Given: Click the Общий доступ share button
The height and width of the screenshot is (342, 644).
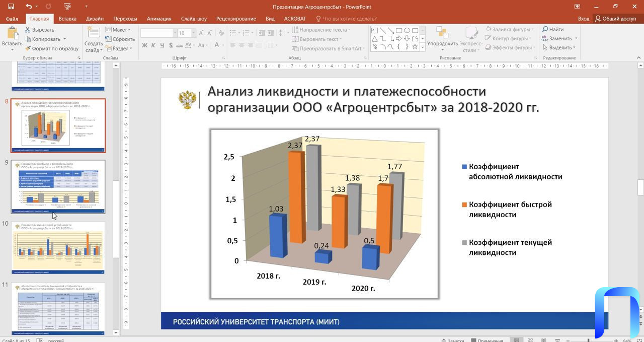Looking at the screenshot, I should click(x=615, y=19).
